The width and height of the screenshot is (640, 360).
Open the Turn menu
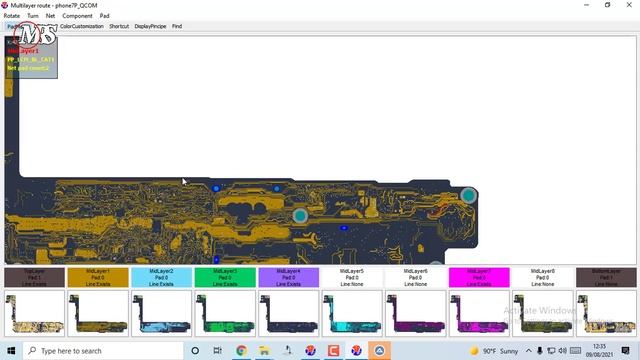(x=33, y=16)
